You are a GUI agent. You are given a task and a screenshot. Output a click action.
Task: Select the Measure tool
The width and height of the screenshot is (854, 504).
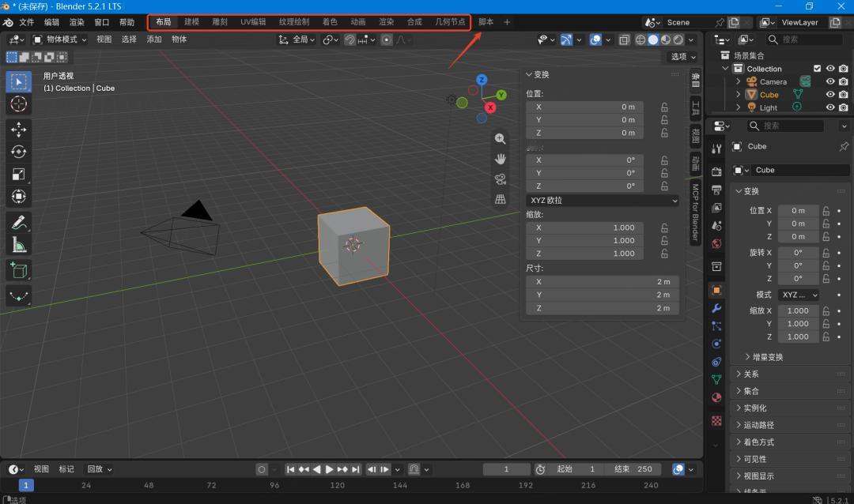tap(18, 246)
